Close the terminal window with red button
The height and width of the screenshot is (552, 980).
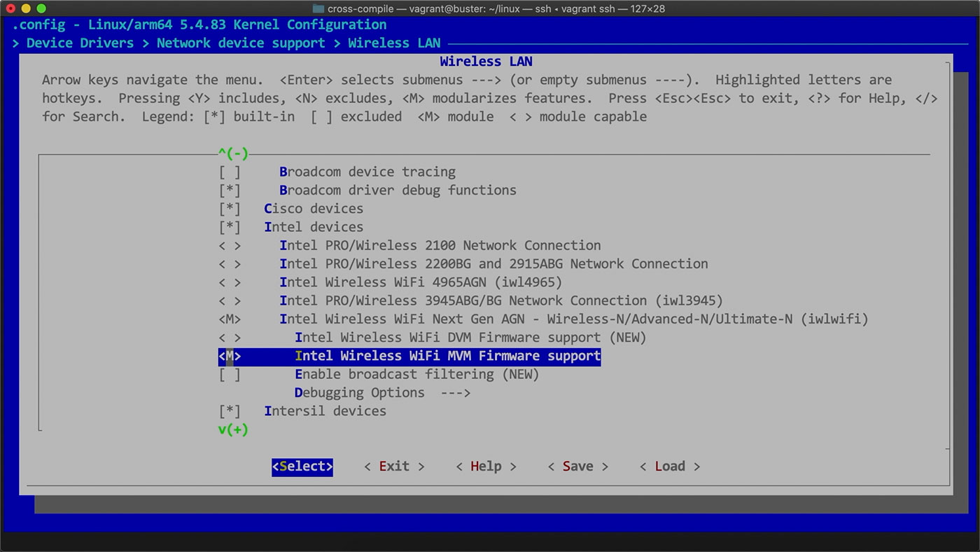coord(10,8)
